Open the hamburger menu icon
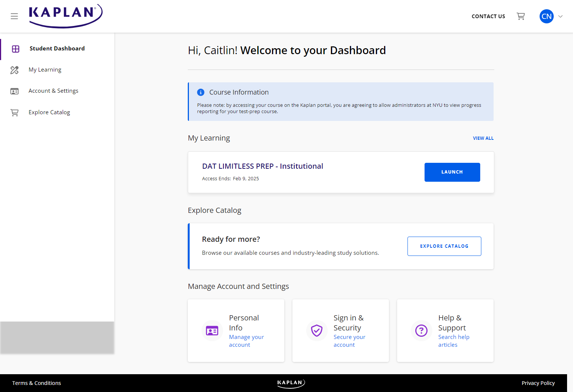573x392 pixels. tap(14, 16)
